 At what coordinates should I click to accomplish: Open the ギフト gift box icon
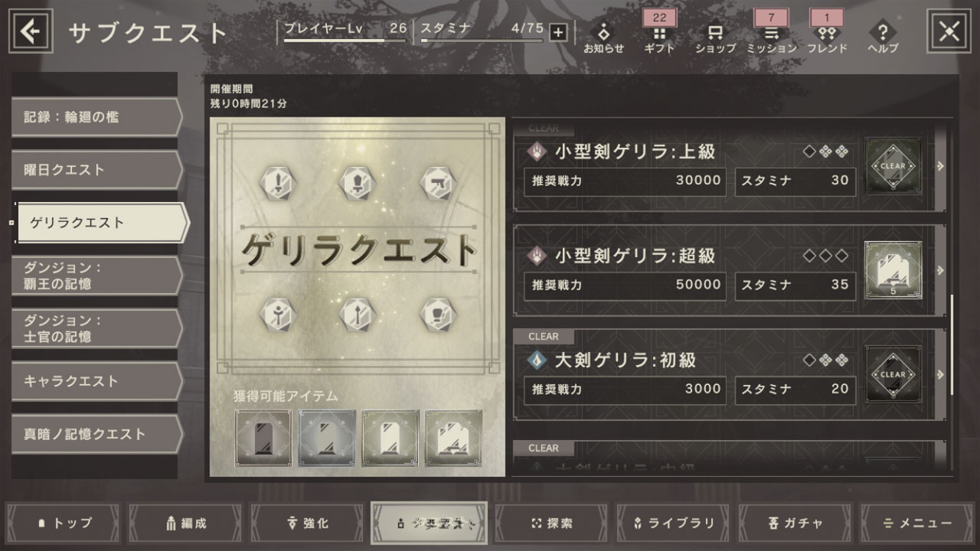[x=659, y=33]
